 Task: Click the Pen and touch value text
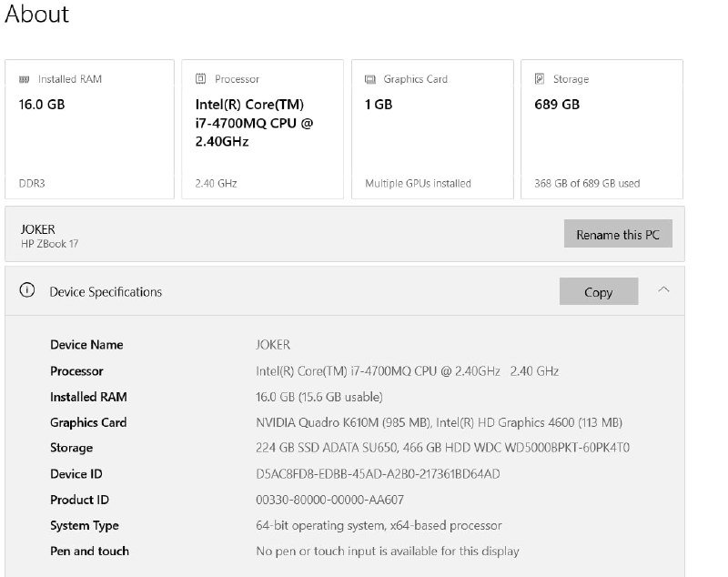388,551
